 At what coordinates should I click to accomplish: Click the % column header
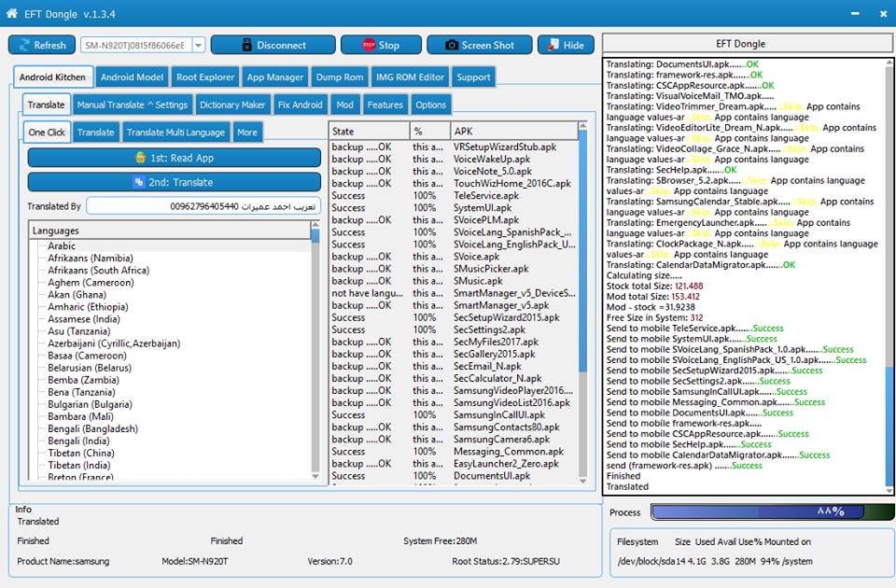[429, 132]
